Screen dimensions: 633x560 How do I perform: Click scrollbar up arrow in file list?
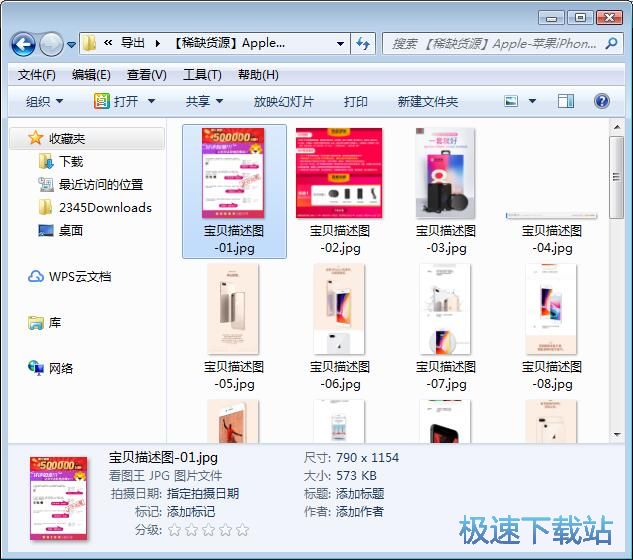tap(617, 127)
